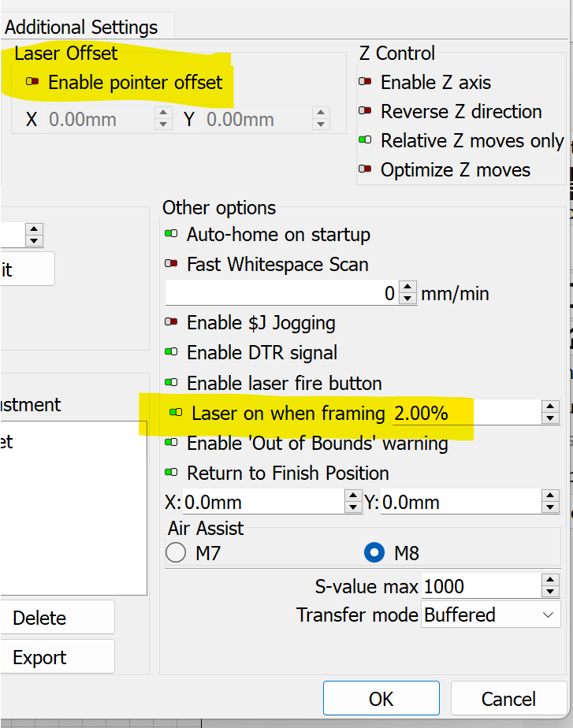Toggle Enable laser fire button
This screenshot has height=728, width=573.
171,383
